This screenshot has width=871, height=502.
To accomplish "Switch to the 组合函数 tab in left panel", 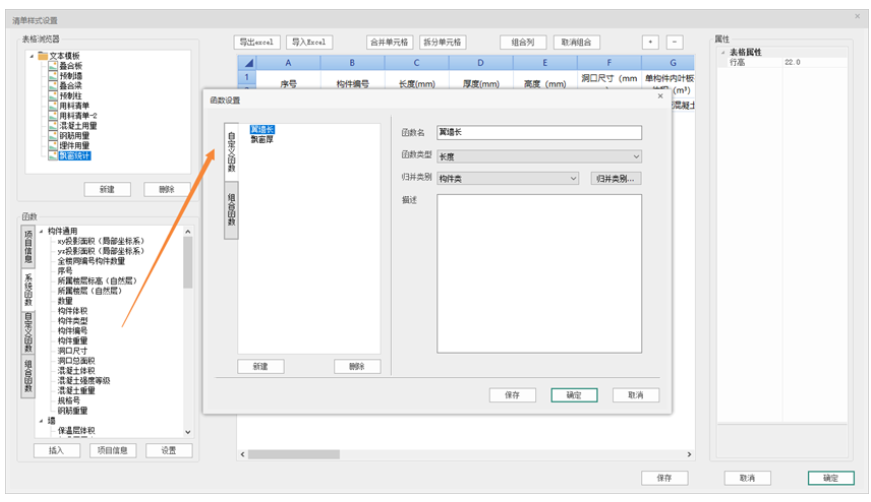I will [28, 376].
